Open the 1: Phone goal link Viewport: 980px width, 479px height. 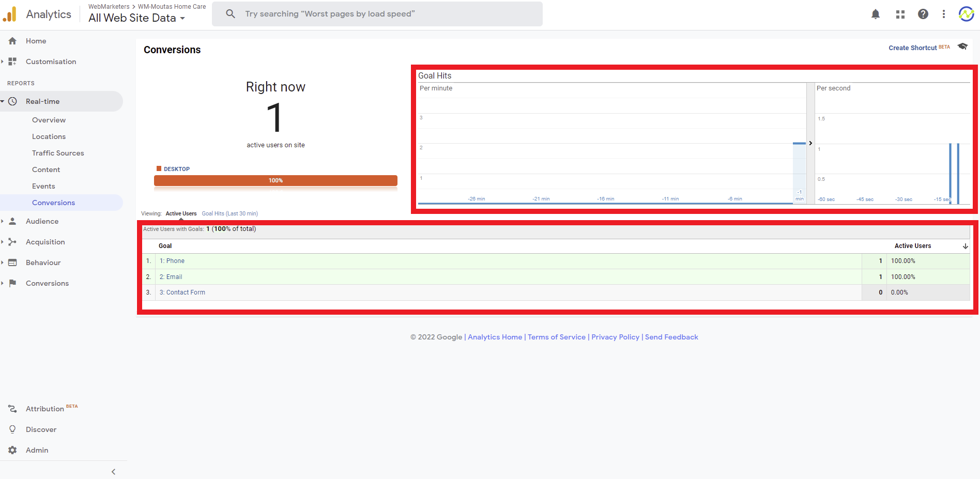tap(172, 261)
